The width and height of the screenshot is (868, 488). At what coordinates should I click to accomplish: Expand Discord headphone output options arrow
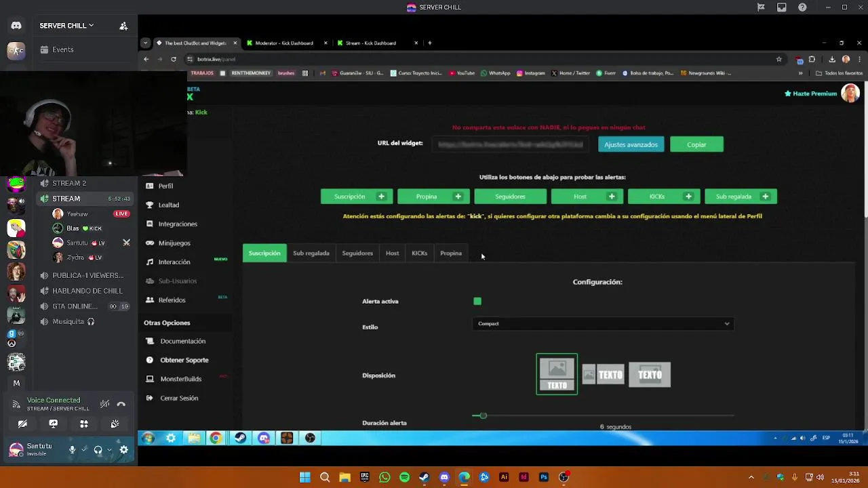tap(110, 449)
